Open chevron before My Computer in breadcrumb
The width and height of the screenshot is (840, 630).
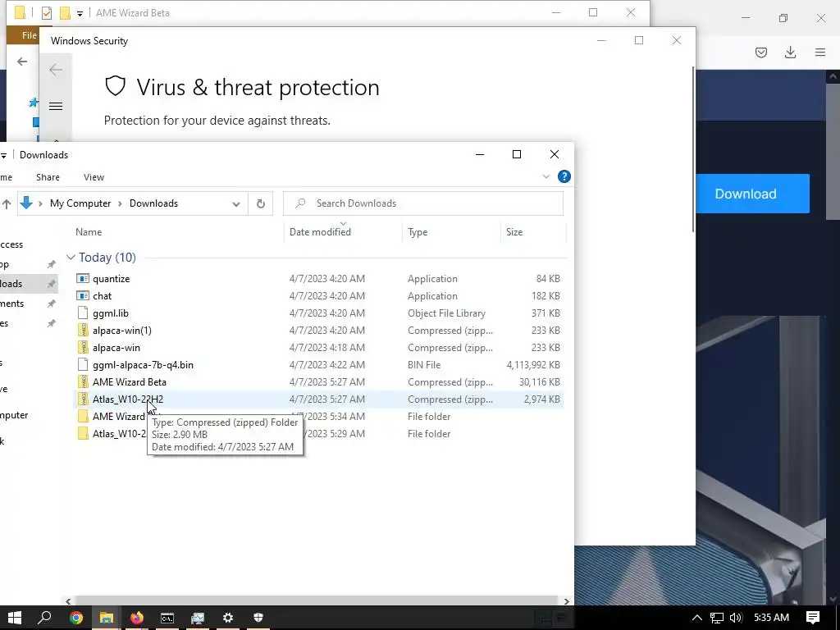pyautogui.click(x=40, y=203)
